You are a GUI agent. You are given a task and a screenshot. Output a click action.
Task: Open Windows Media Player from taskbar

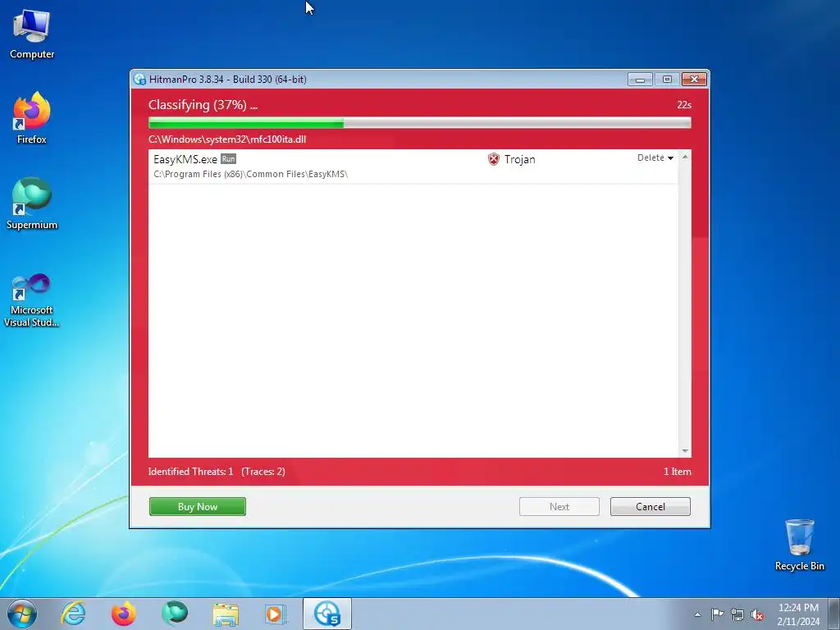(276, 614)
